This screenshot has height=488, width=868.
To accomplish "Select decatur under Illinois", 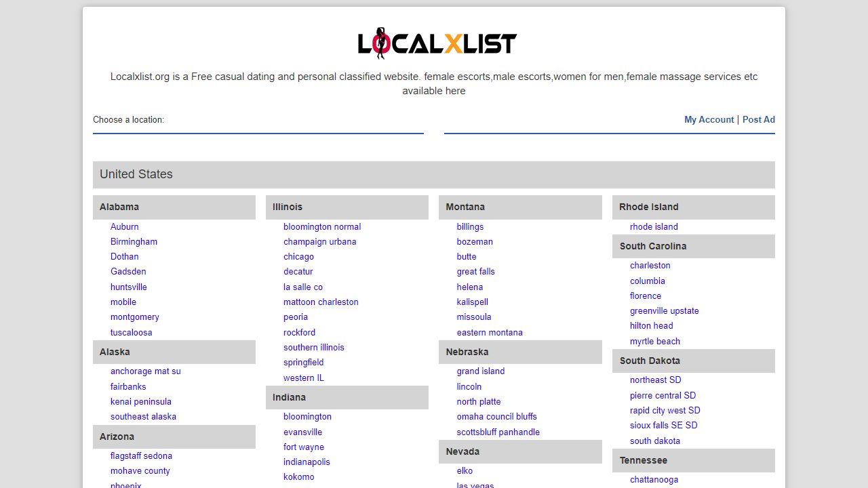I will [x=298, y=271].
